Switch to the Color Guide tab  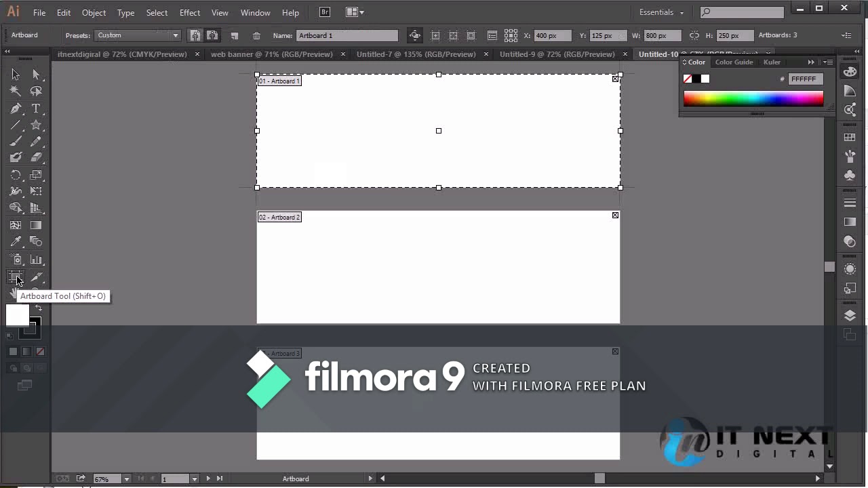tap(734, 62)
